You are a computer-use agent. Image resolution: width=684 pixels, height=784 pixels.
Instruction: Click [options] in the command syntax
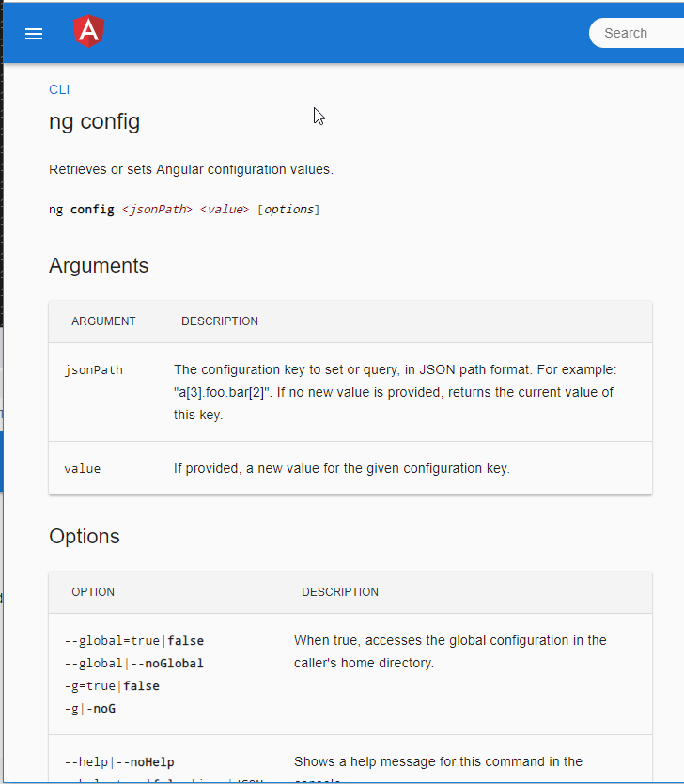point(288,209)
